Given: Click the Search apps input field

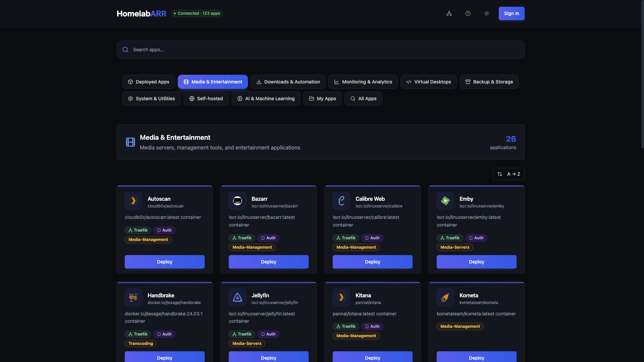Looking at the screenshot, I should 320,50.
